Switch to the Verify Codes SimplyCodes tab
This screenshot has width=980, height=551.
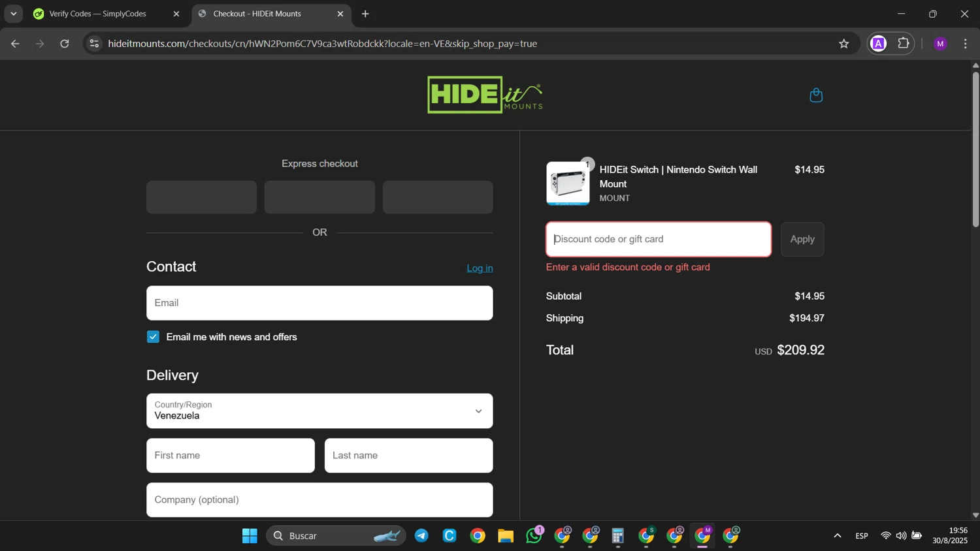coord(98,14)
